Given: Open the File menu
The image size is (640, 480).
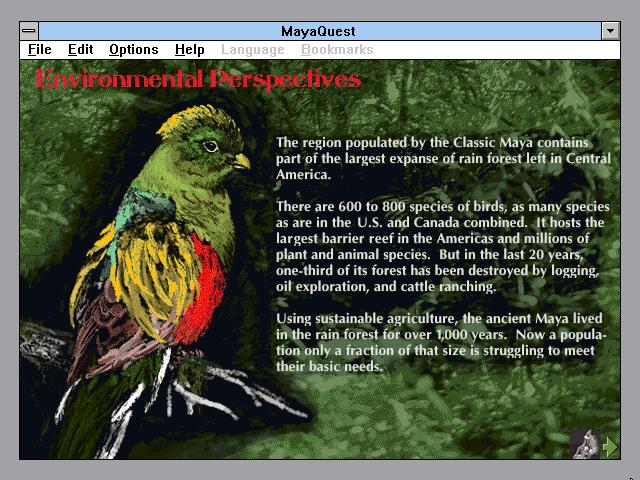Looking at the screenshot, I should [x=40, y=50].
